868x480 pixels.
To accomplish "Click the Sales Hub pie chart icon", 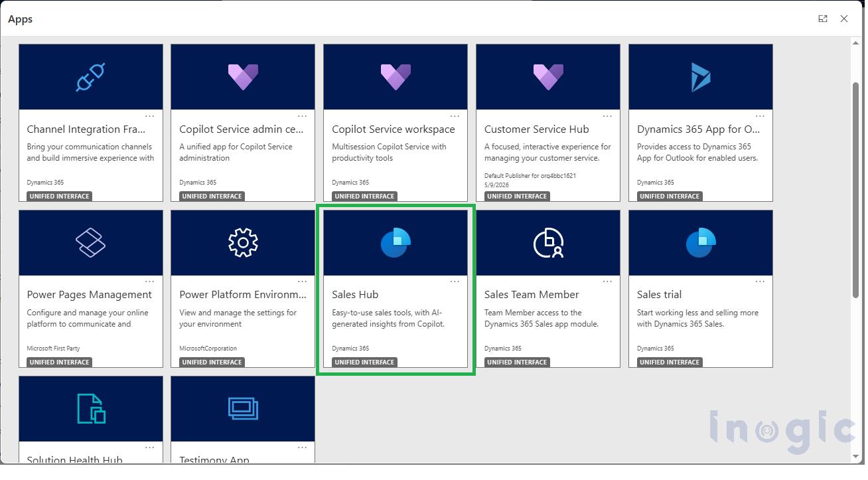I will [396, 243].
